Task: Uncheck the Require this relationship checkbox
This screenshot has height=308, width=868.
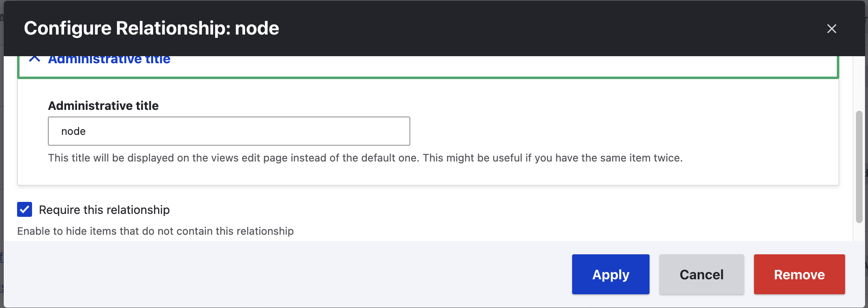Action: point(25,209)
